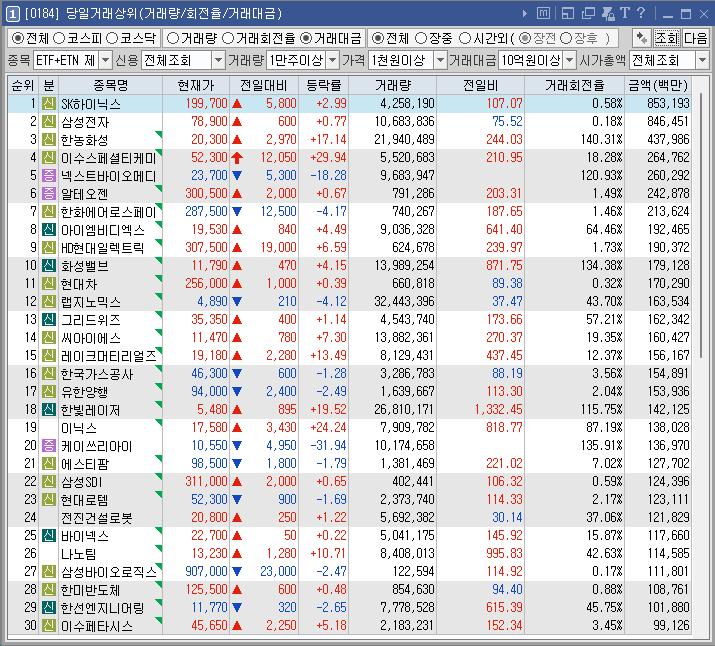Toggle the pin lock icon in title bar

608,13
